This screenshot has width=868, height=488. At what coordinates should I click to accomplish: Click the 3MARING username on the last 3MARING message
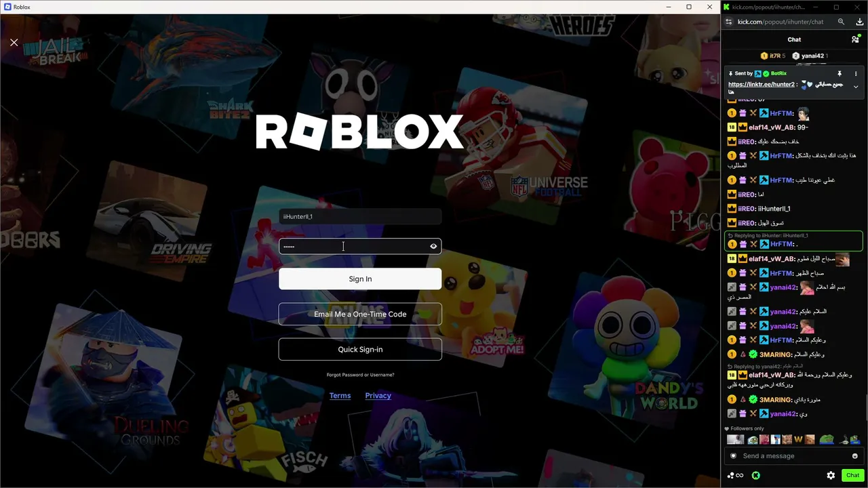776,400
